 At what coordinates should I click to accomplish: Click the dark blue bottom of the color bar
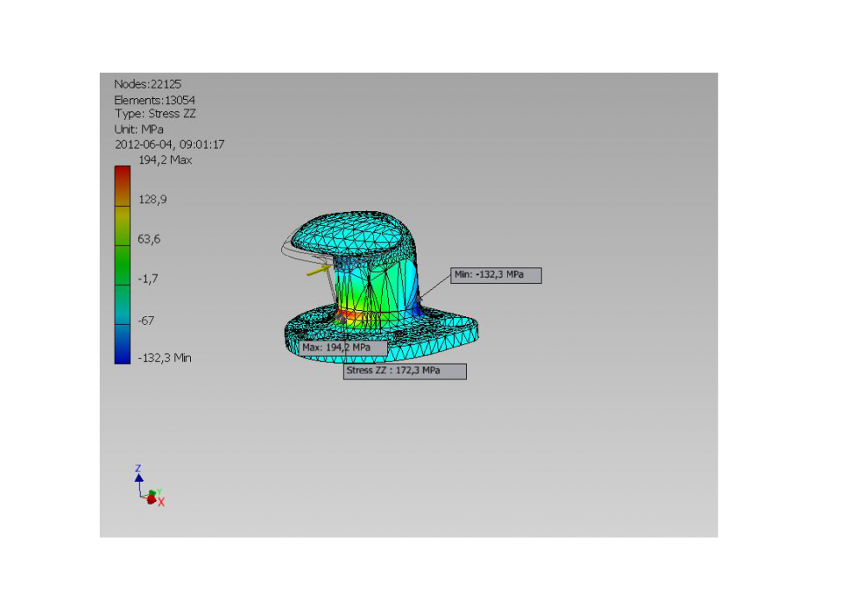[122, 352]
